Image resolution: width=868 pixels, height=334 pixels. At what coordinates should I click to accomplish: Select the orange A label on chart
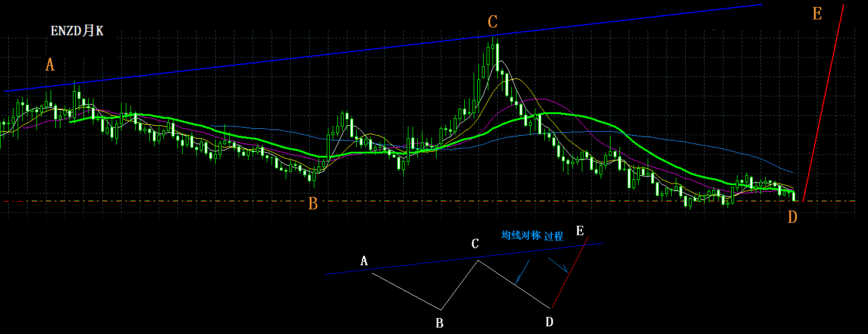[x=50, y=65]
